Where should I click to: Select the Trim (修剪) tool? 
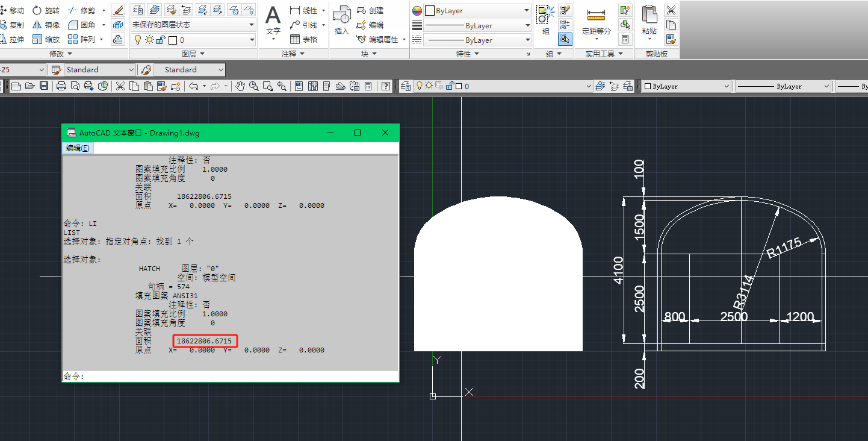(x=82, y=10)
